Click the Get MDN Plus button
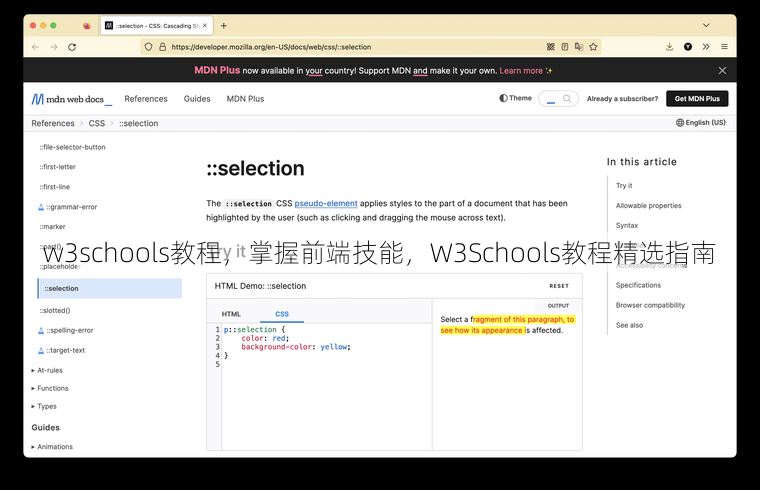 point(697,98)
